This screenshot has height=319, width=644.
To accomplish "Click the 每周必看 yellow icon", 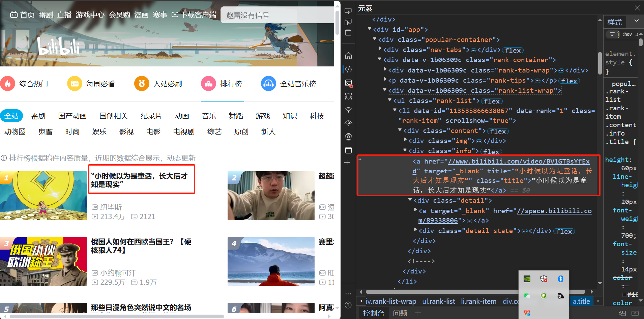I will (75, 84).
